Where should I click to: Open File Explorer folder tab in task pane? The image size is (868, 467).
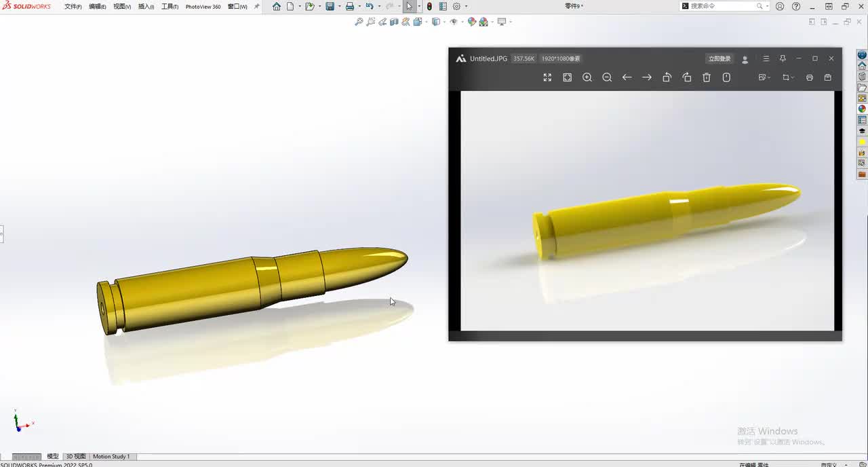click(862, 88)
